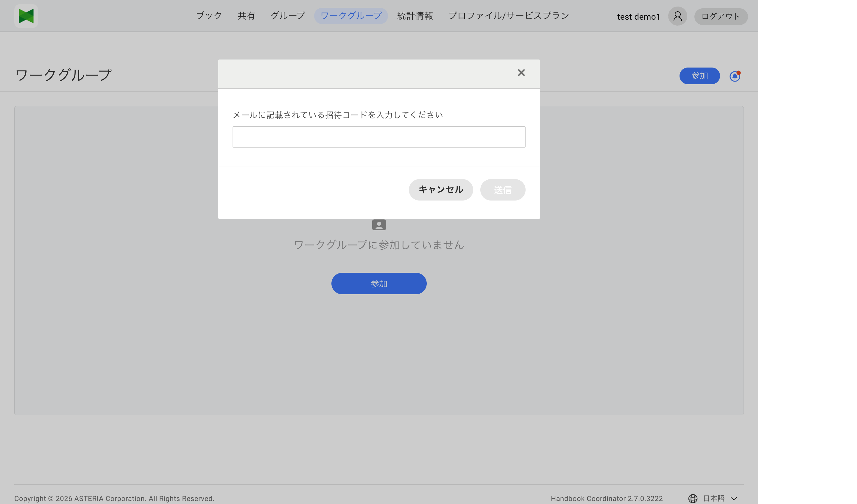
Task: Open the 統計情報 menu item
Action: coord(415,16)
